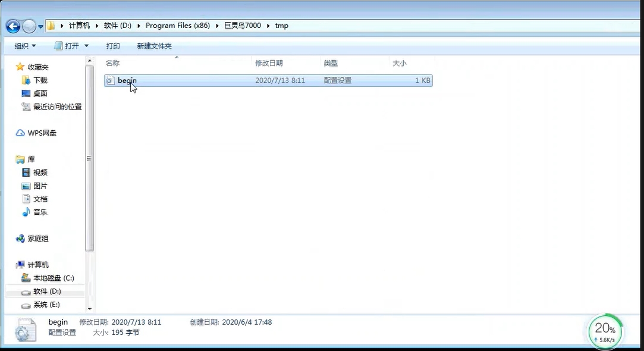This screenshot has width=644, height=351.
Task: Click the Back navigation arrow button
Action: coord(13,26)
